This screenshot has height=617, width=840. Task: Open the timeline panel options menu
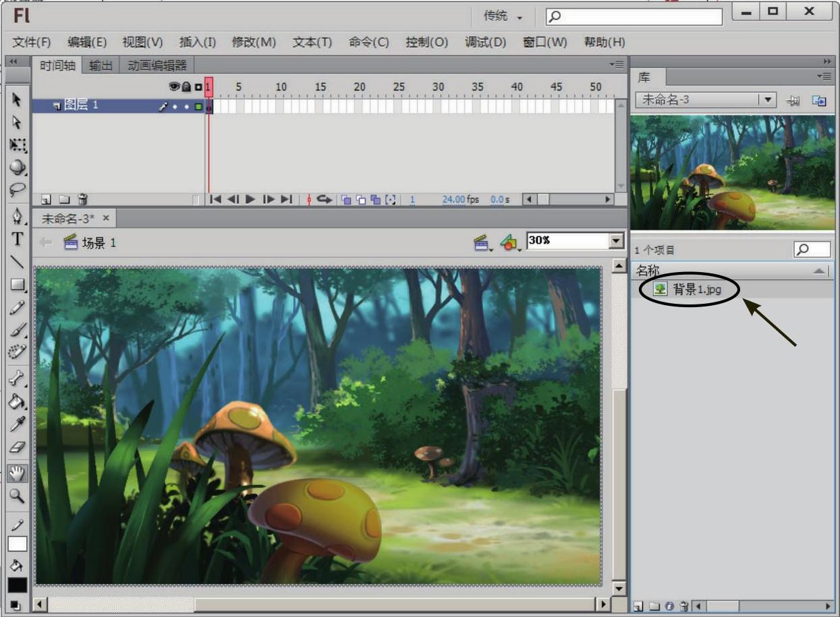click(x=617, y=65)
